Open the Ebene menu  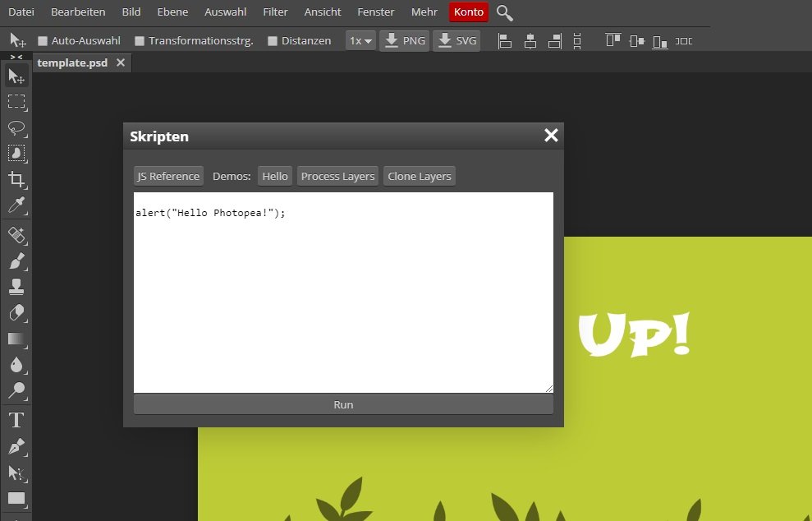click(x=172, y=12)
